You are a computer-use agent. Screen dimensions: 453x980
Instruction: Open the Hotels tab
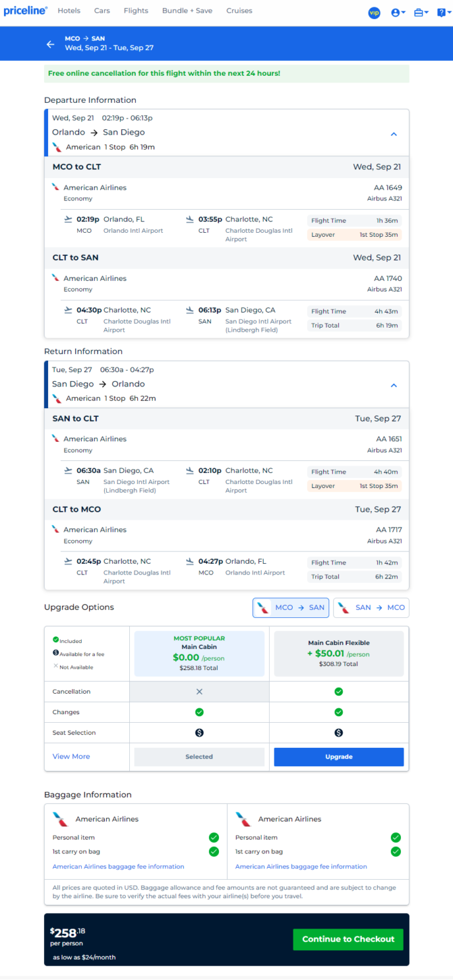(69, 11)
